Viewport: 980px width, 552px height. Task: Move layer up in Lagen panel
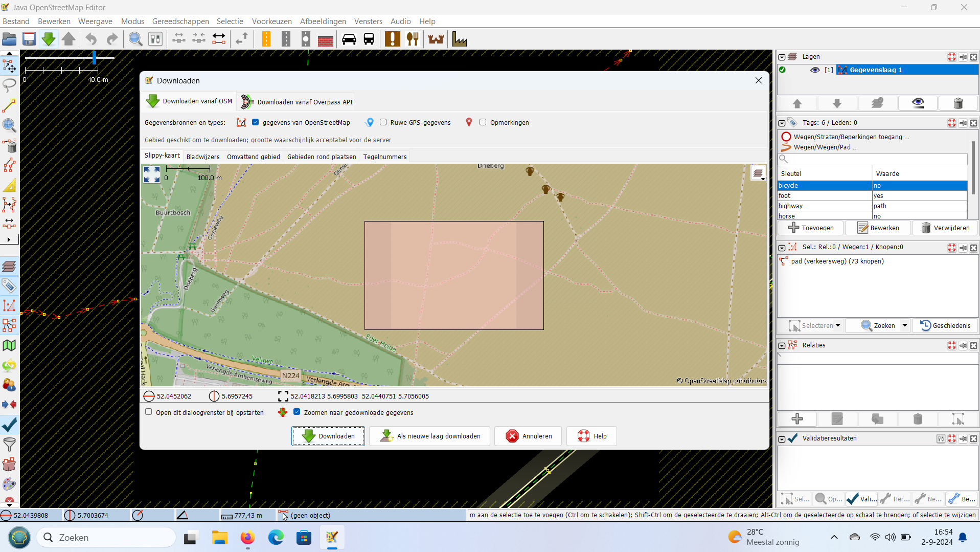797,103
